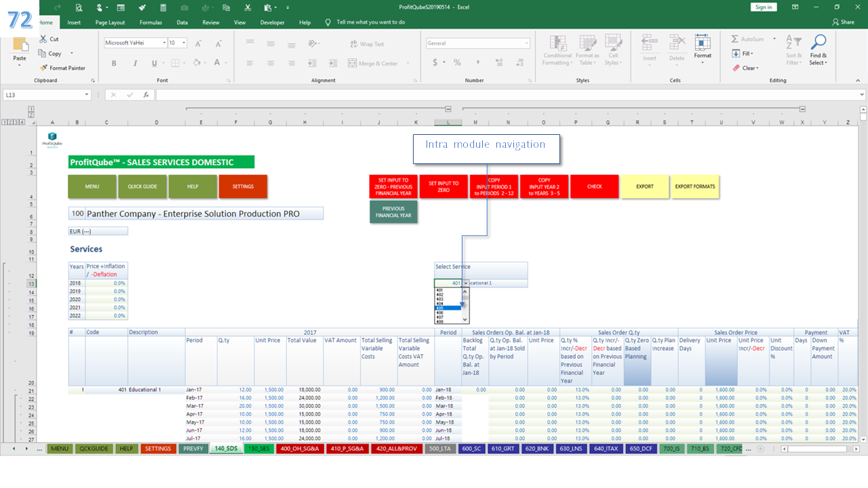Screen dimensions: 868x488
Task: Collapse column group with minus above column L
Action: click(448, 108)
